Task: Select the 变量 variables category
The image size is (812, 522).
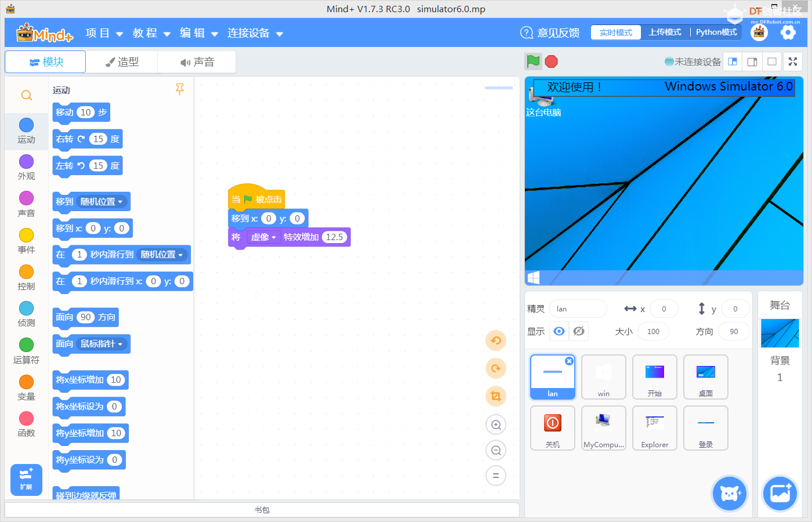Action: pos(26,388)
